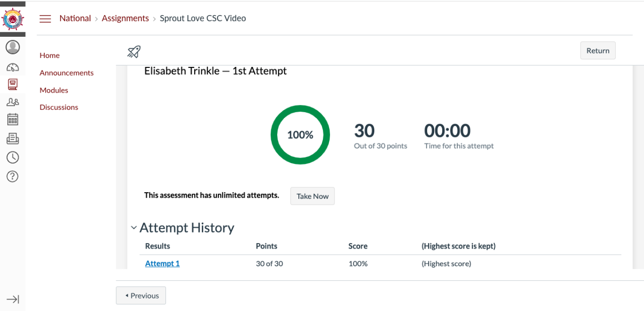Open the Account profile icon
The width and height of the screenshot is (644, 311).
click(13, 47)
